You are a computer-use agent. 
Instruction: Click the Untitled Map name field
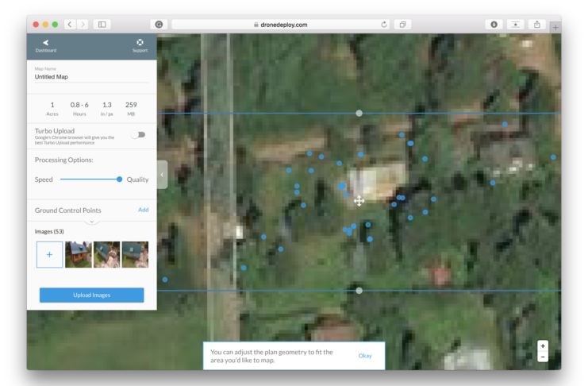(x=91, y=77)
